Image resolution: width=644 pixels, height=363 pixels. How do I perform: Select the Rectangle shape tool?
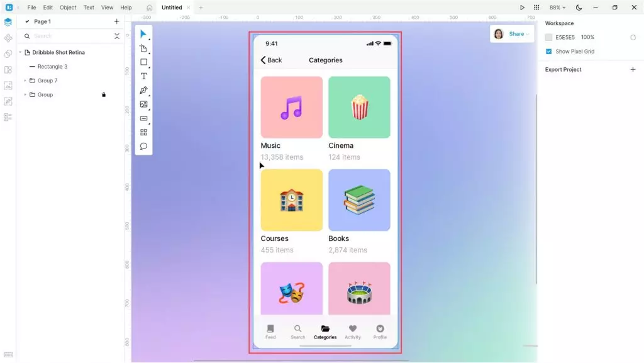point(143,62)
